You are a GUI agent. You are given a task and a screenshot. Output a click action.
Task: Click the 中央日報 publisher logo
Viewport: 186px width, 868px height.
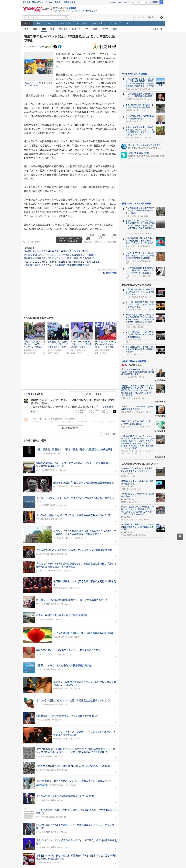pyautogui.click(x=104, y=47)
